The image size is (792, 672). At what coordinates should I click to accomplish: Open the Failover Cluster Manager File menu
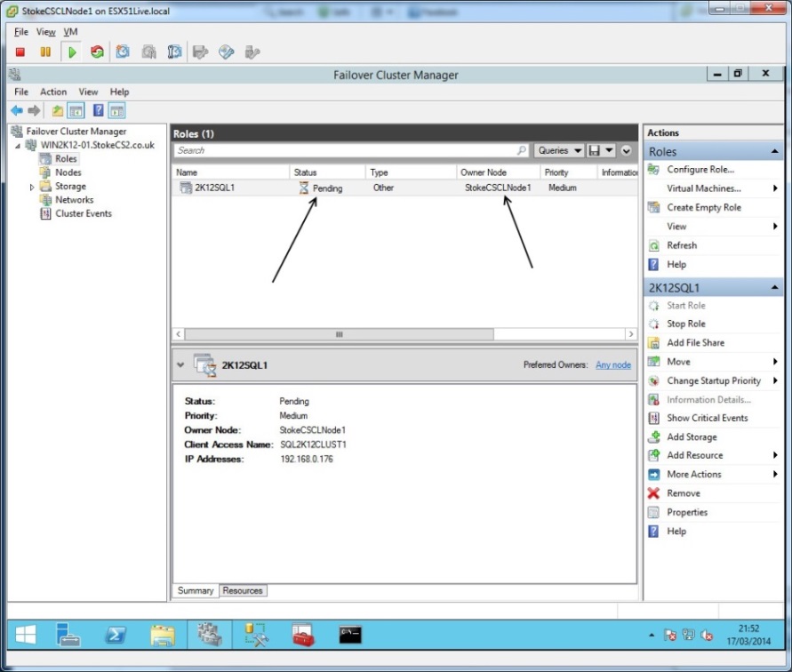21,92
